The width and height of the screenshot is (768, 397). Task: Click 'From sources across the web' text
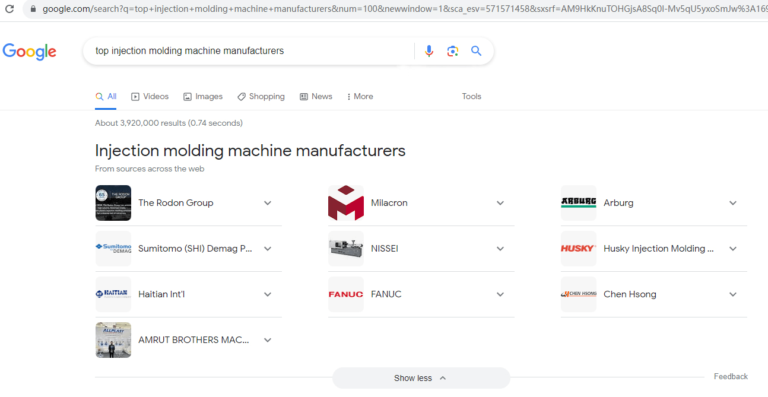pos(149,169)
